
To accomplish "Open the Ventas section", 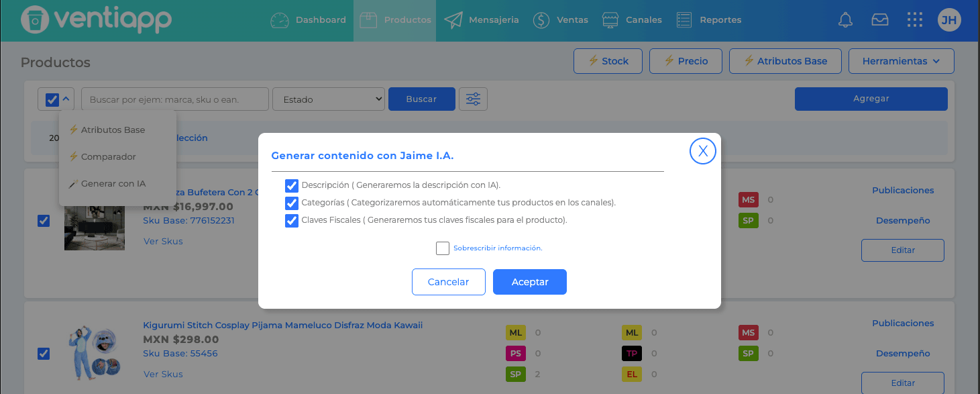I will 560,20.
